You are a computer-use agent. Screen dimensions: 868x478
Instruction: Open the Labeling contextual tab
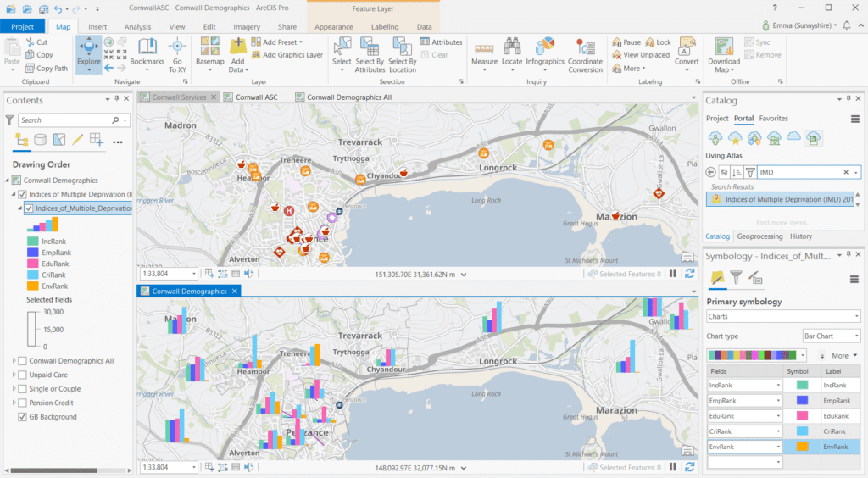385,26
